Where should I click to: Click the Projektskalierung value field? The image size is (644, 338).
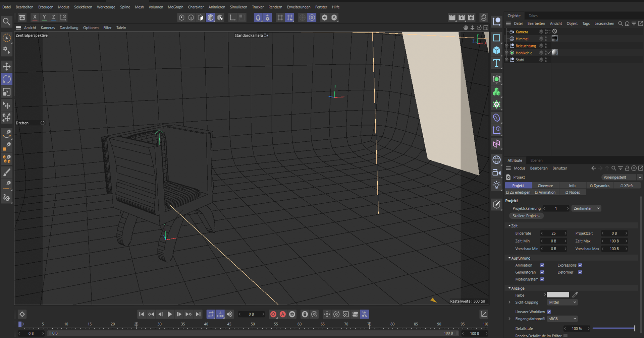point(556,208)
